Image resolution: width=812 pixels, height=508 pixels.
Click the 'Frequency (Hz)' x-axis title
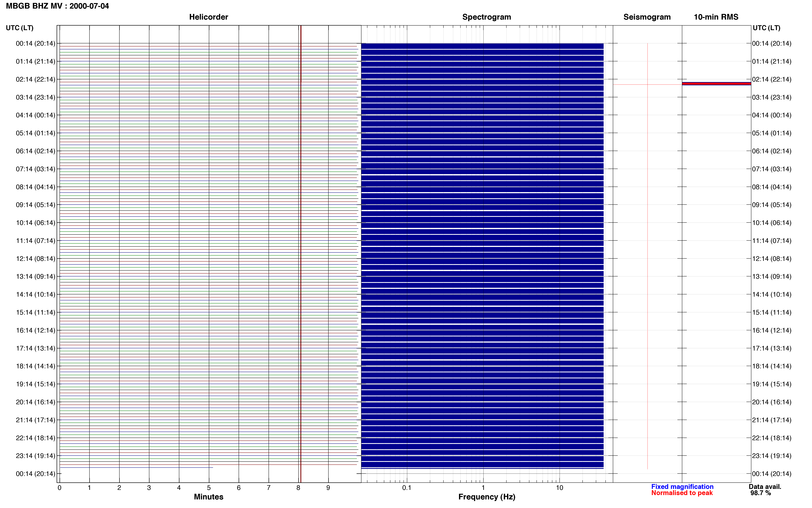coord(487,497)
